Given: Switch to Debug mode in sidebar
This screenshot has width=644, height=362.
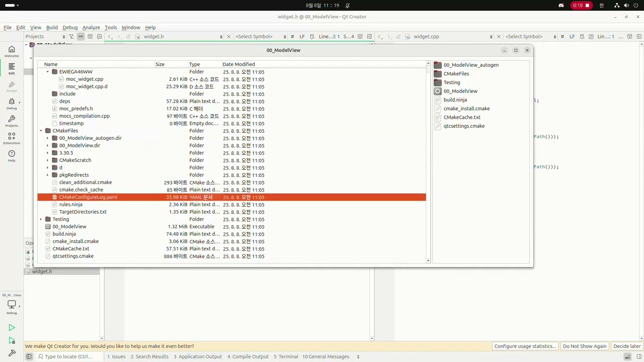Looking at the screenshot, I should (x=12, y=104).
